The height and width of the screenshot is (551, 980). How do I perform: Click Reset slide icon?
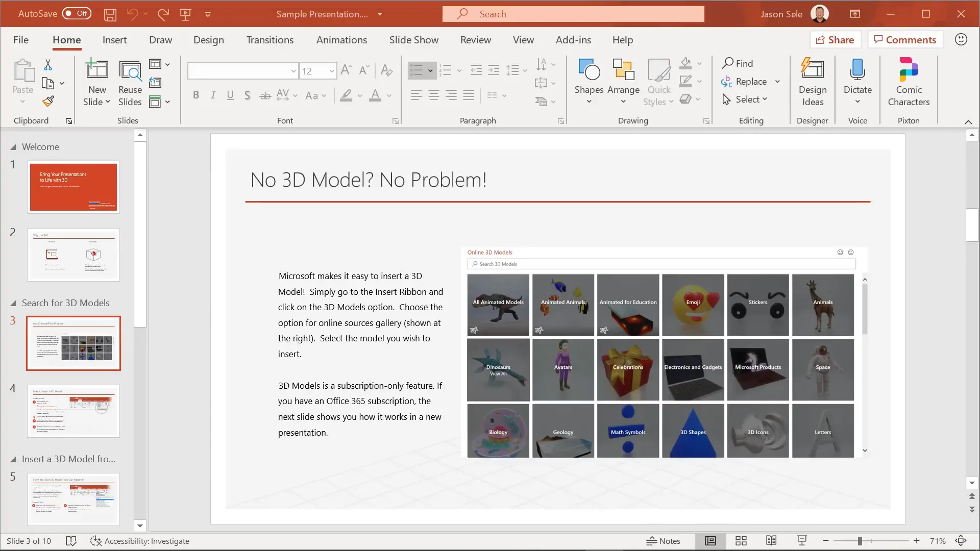coord(155,83)
